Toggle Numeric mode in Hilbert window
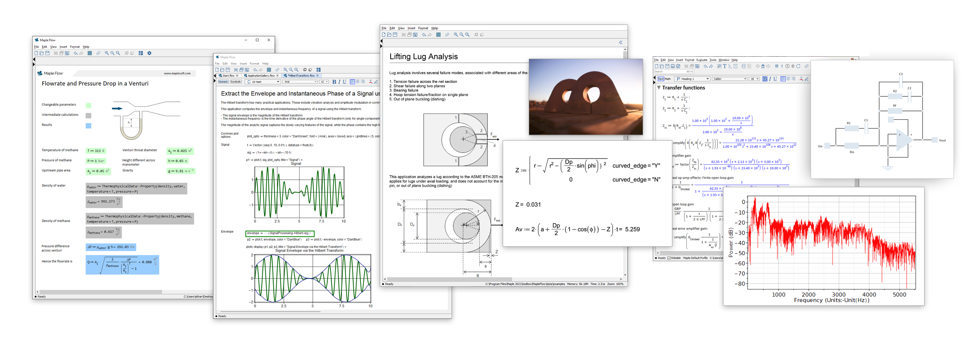The width and height of the screenshot is (980, 348). (x=223, y=82)
